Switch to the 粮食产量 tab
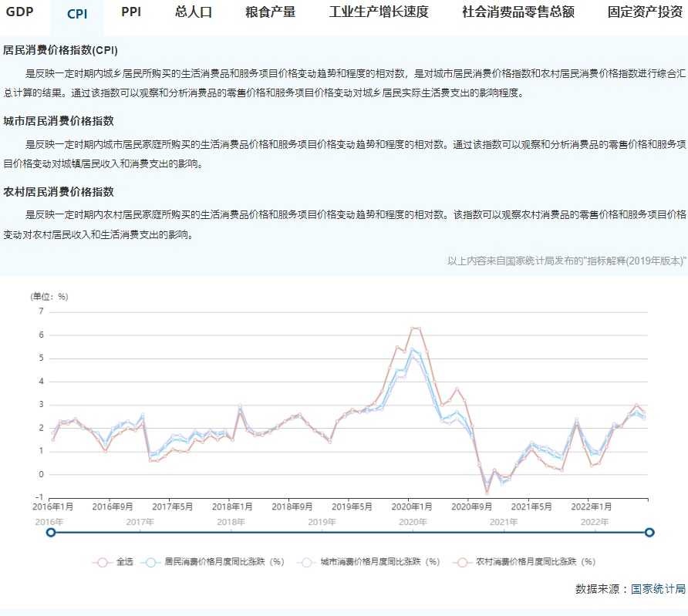Image resolution: width=688 pixels, height=616 pixels. coord(270,12)
